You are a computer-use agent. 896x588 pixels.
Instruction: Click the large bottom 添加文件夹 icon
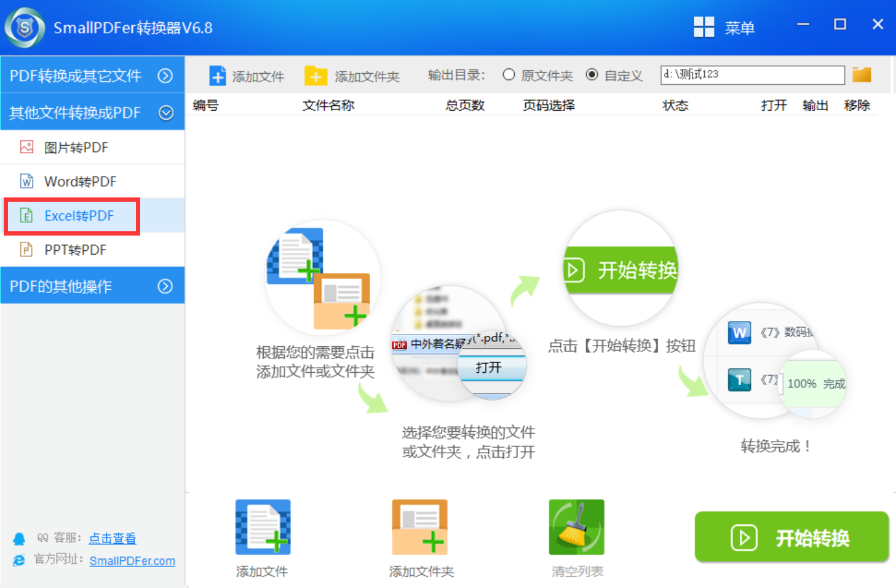click(420, 527)
